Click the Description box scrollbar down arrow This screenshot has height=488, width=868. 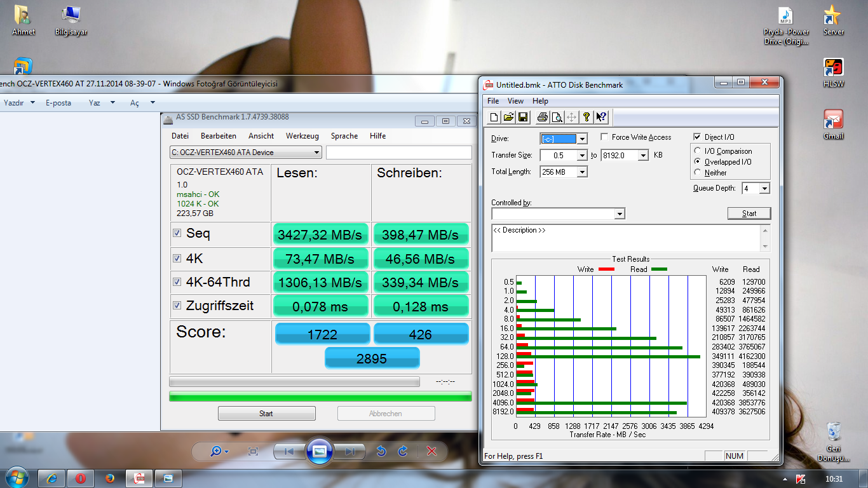(x=765, y=247)
